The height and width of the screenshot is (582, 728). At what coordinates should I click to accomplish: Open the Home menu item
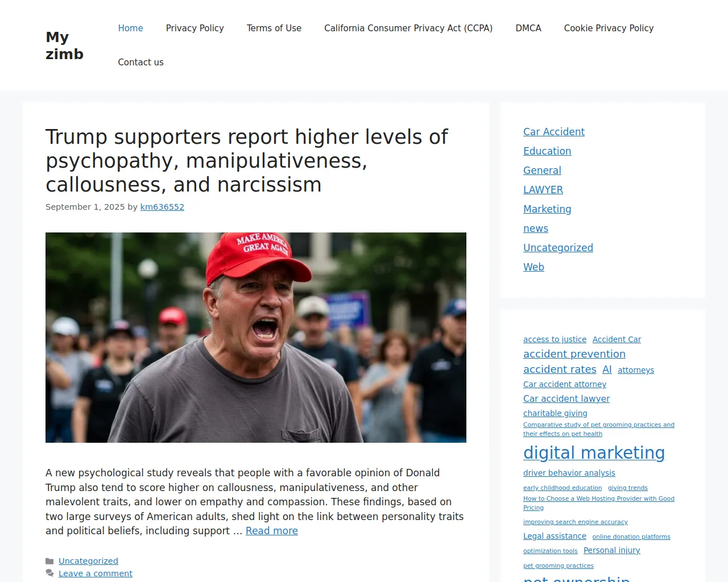click(130, 28)
